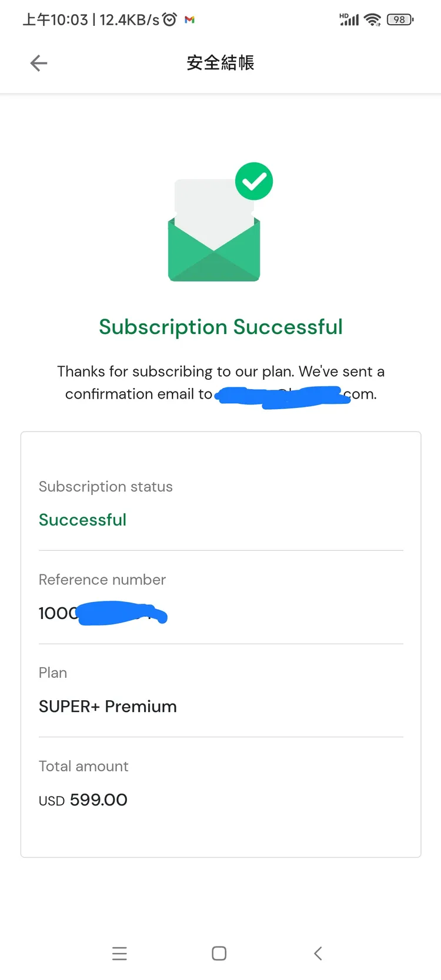Tap the redacted reference number value
The width and height of the screenshot is (441, 980).
(103, 614)
